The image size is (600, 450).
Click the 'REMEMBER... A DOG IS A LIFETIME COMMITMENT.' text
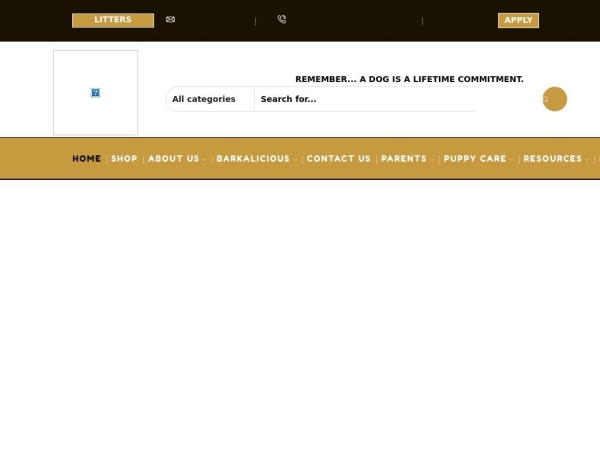coord(409,79)
